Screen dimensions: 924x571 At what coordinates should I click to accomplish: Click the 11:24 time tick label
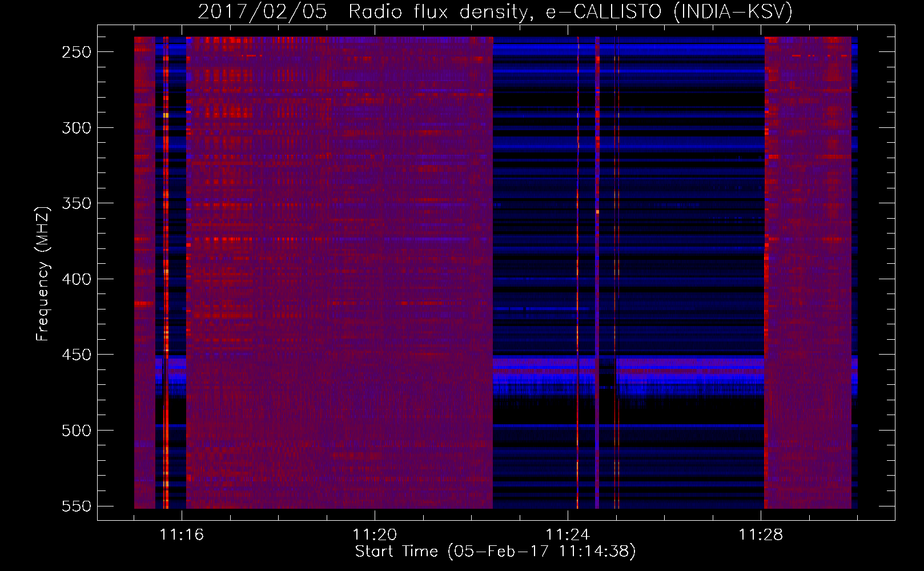click(x=568, y=534)
